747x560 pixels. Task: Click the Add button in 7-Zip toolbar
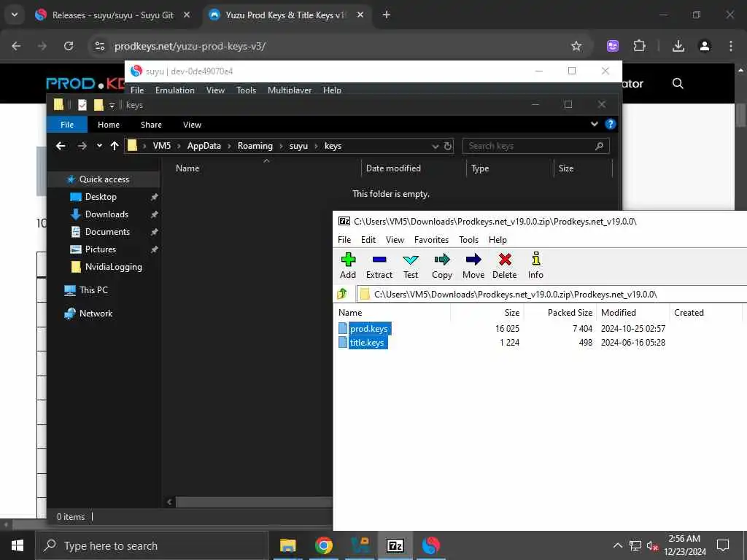pos(348,265)
